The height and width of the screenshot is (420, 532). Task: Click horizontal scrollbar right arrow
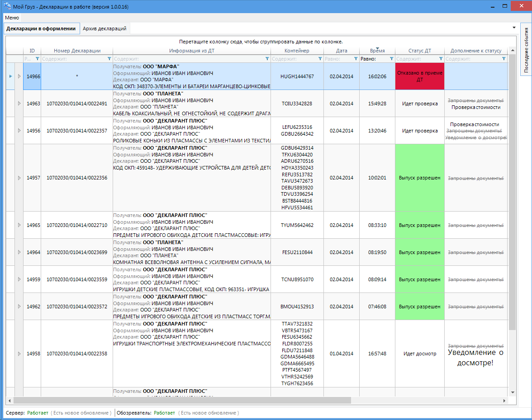click(x=504, y=401)
